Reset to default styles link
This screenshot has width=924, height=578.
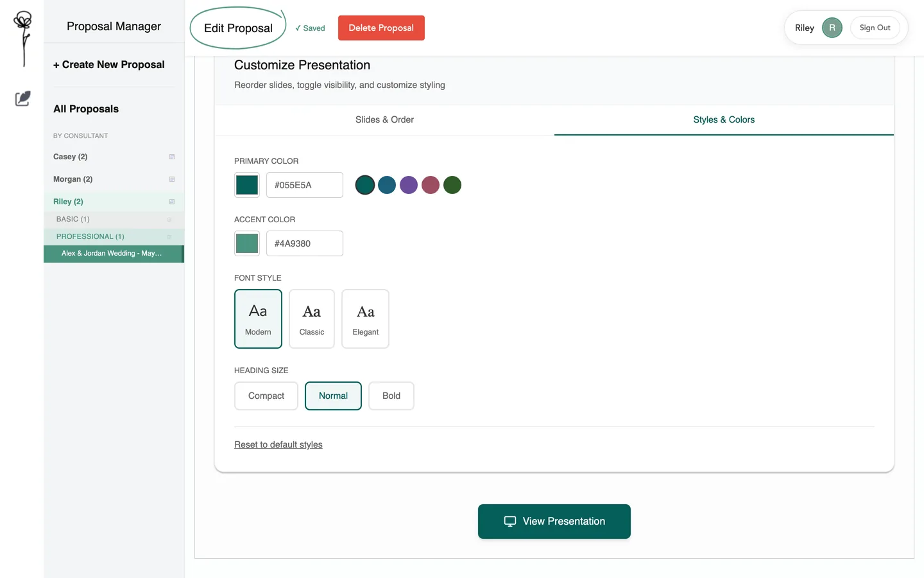click(x=278, y=444)
